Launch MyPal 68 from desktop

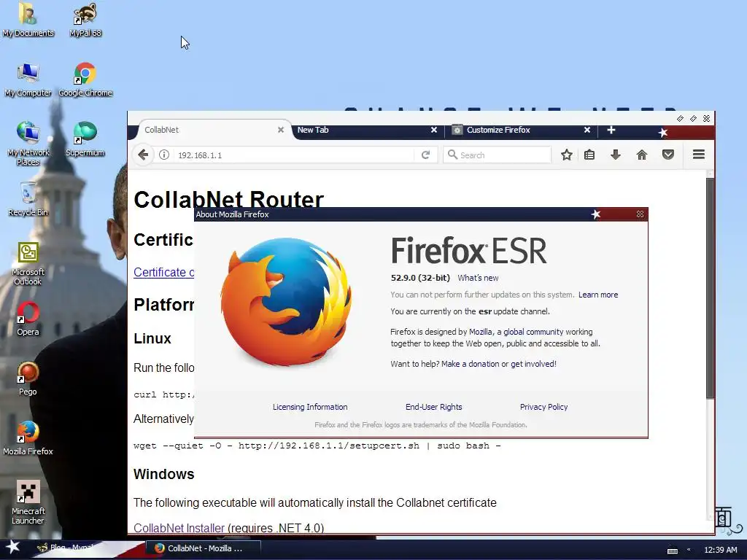pos(85,20)
